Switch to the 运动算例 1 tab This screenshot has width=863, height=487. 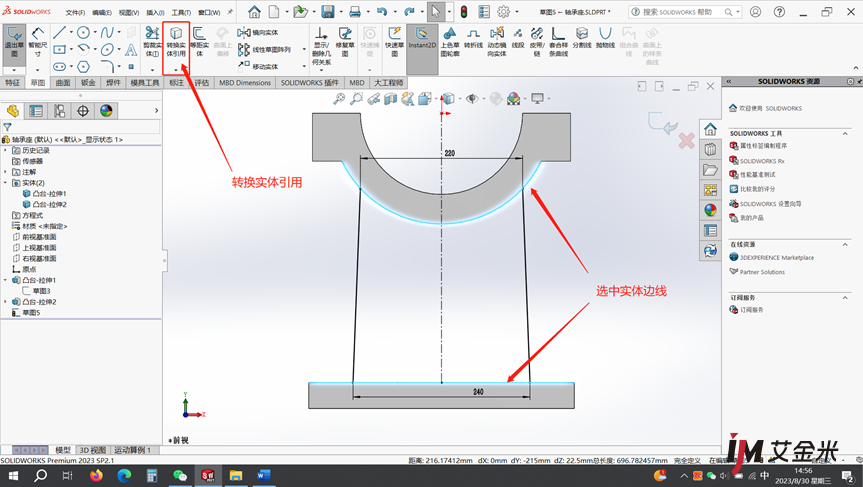133,450
